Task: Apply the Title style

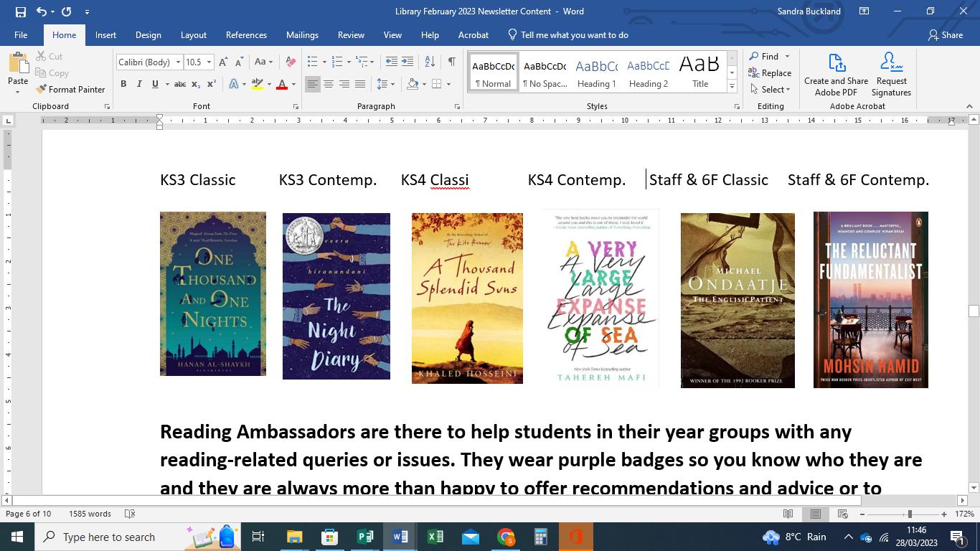Action: (700, 72)
